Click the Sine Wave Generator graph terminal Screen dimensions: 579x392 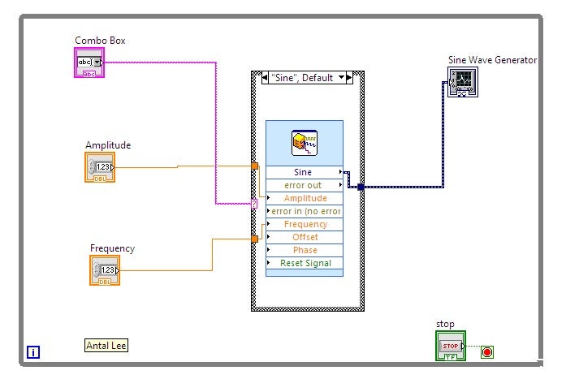point(463,82)
